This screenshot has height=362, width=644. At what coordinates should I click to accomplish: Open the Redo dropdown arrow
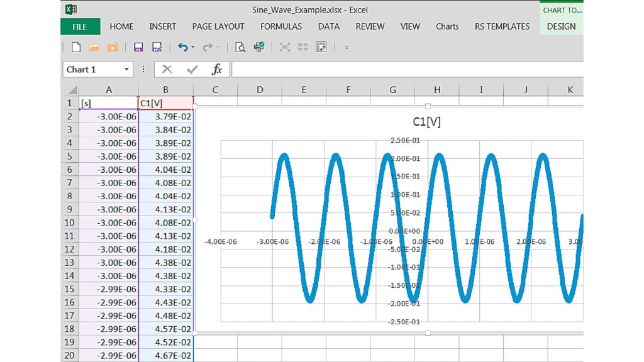pyautogui.click(x=217, y=47)
